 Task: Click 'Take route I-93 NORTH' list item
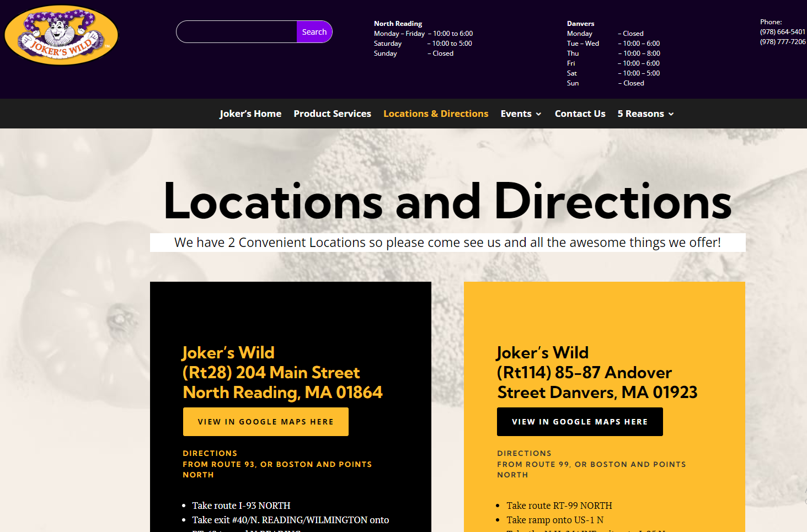[241, 506]
